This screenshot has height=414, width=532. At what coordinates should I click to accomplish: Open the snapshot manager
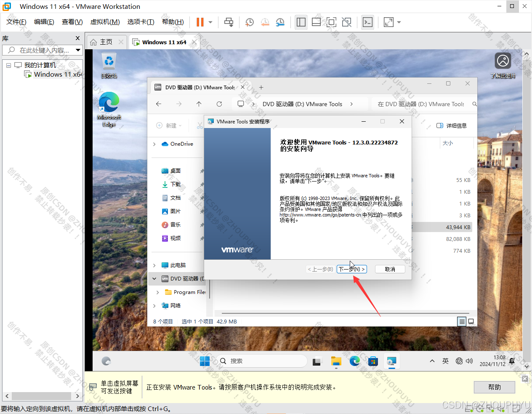pos(280,22)
